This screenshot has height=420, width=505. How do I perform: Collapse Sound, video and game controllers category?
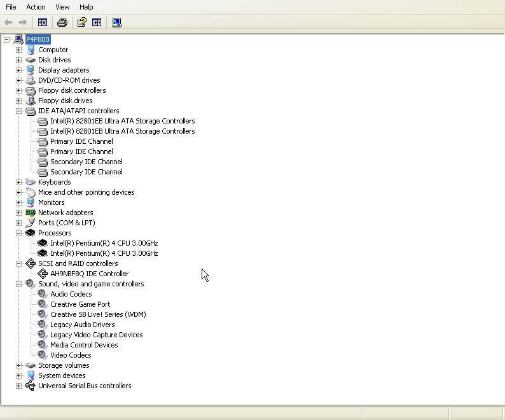18,284
